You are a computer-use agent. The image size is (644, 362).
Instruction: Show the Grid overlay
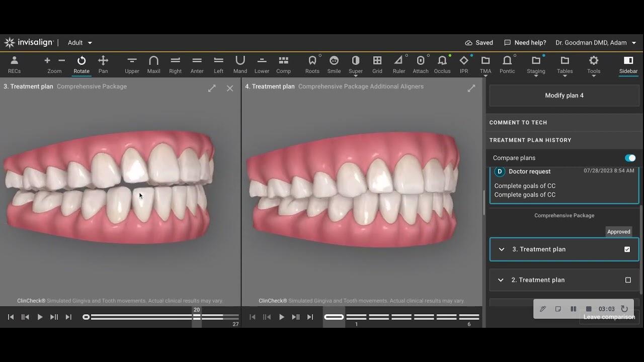(377, 64)
